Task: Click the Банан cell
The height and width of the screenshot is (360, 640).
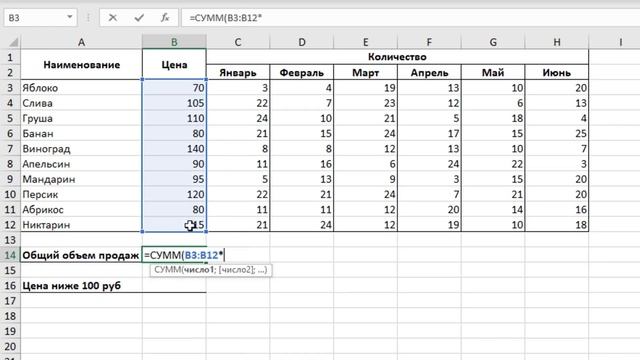Action: point(81,133)
